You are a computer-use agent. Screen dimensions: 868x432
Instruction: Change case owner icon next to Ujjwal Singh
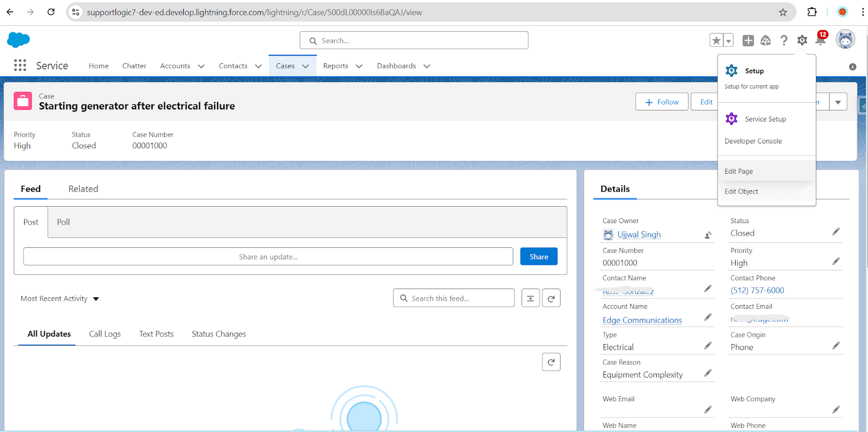click(708, 235)
